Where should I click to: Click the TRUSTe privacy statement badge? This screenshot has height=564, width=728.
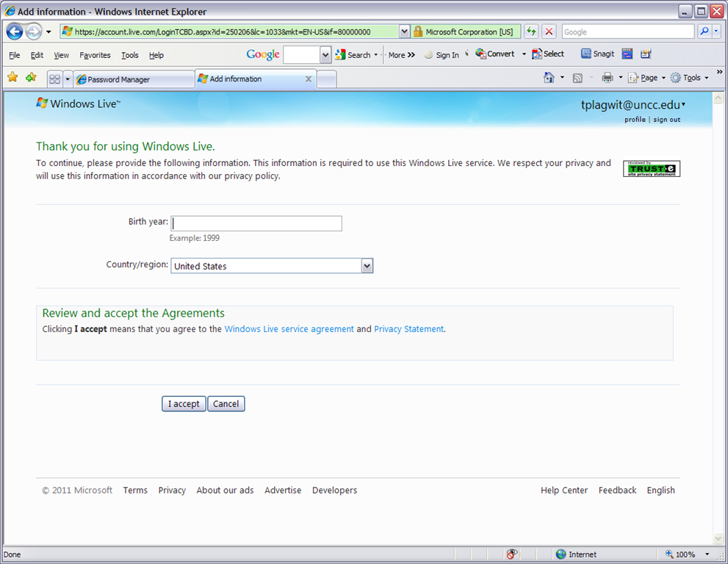(x=652, y=169)
